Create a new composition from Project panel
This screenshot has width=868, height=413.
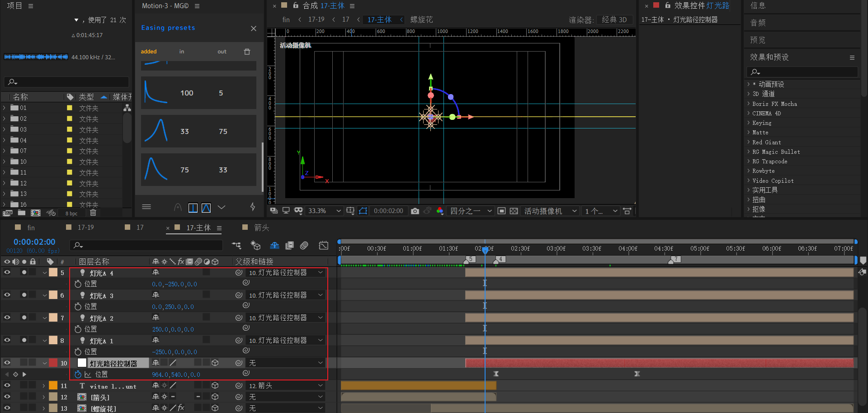pos(36,213)
